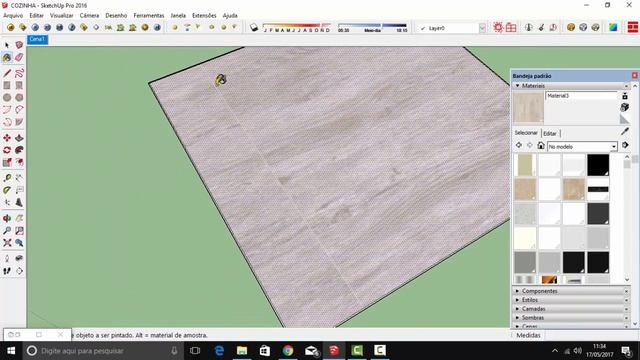Activate the Offset tool

point(19,162)
